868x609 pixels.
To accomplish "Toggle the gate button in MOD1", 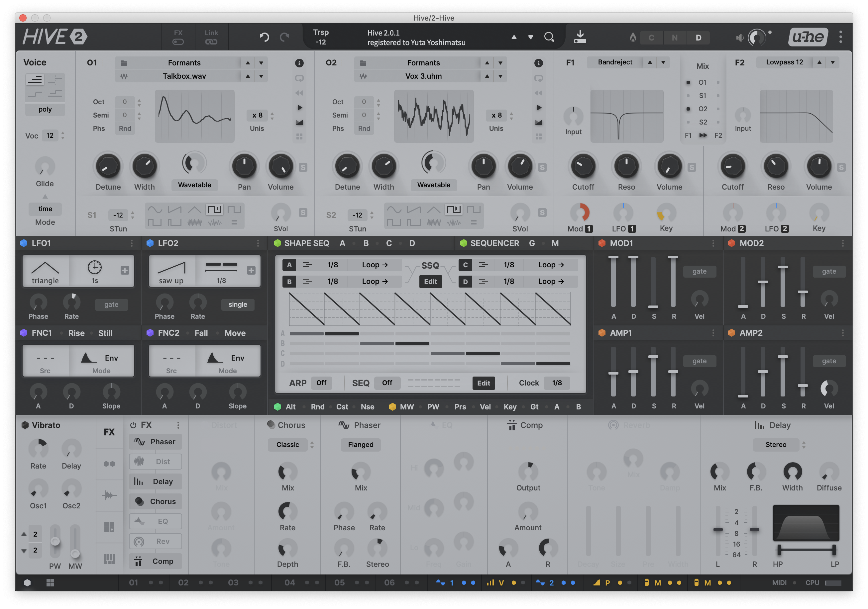I will coord(700,271).
